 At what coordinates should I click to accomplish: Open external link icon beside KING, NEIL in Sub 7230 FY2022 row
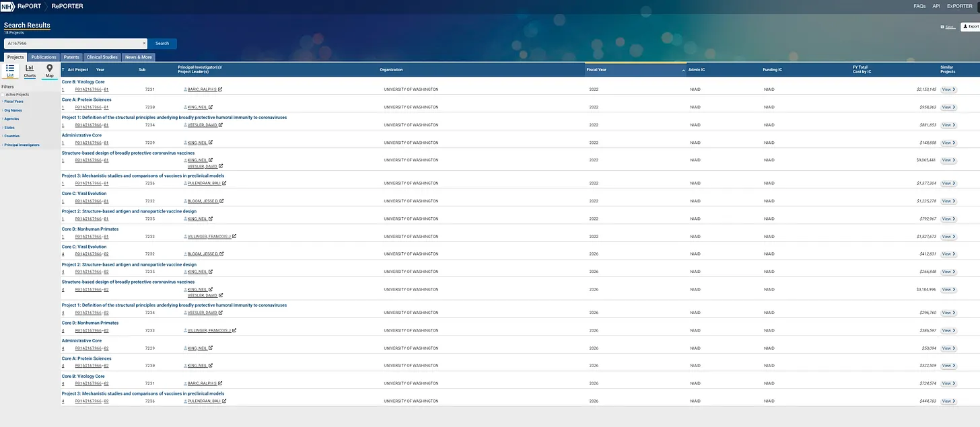pyautogui.click(x=211, y=107)
